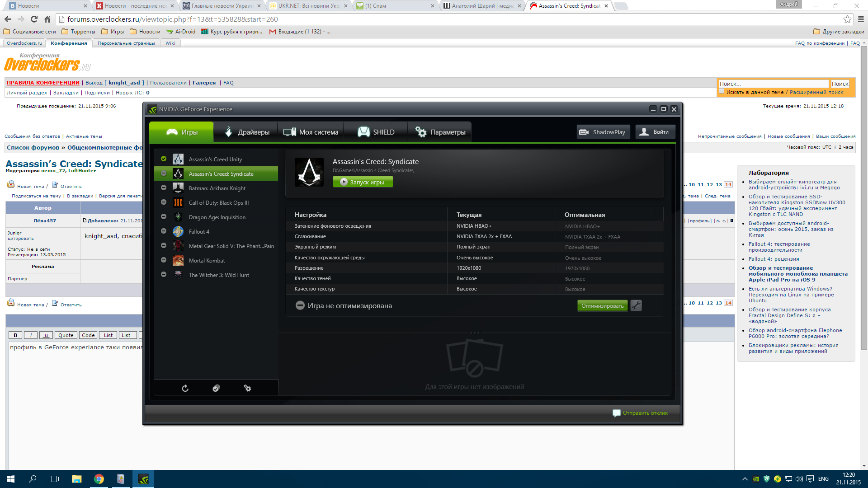Click the green Optimize button
868x488 pixels.
(602, 306)
